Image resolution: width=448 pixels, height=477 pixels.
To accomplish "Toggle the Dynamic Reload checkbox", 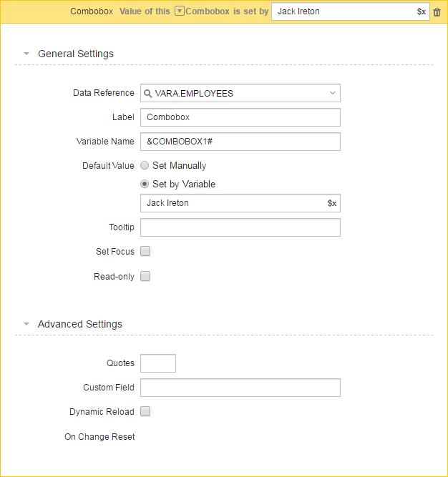I will pos(145,411).
